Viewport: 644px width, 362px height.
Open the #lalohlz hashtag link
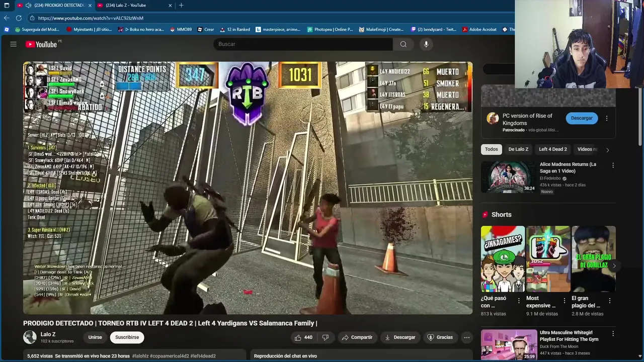coord(140,356)
